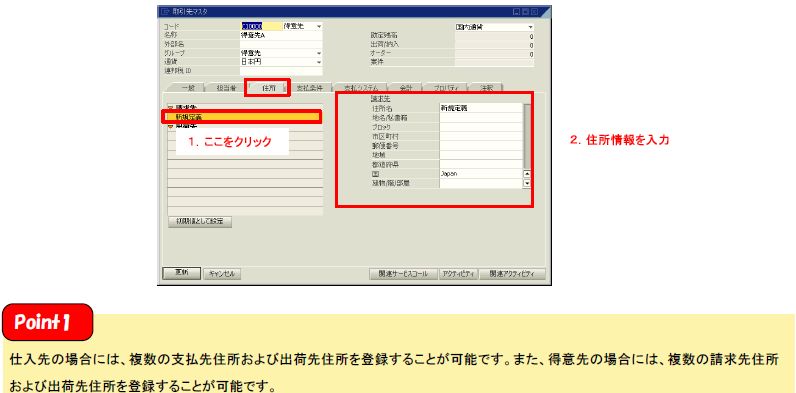The width and height of the screenshot is (796, 393).
Task: Click the 初期値として設定 button
Action: click(200, 222)
